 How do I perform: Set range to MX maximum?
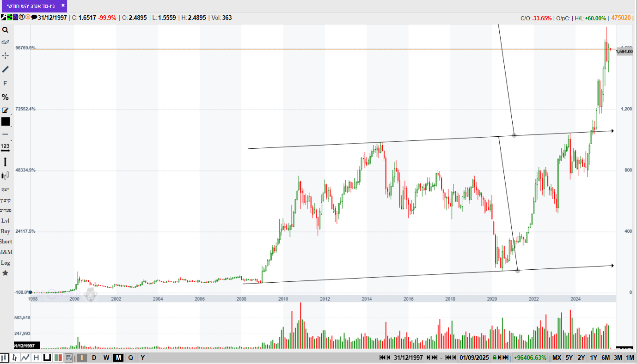click(x=557, y=358)
